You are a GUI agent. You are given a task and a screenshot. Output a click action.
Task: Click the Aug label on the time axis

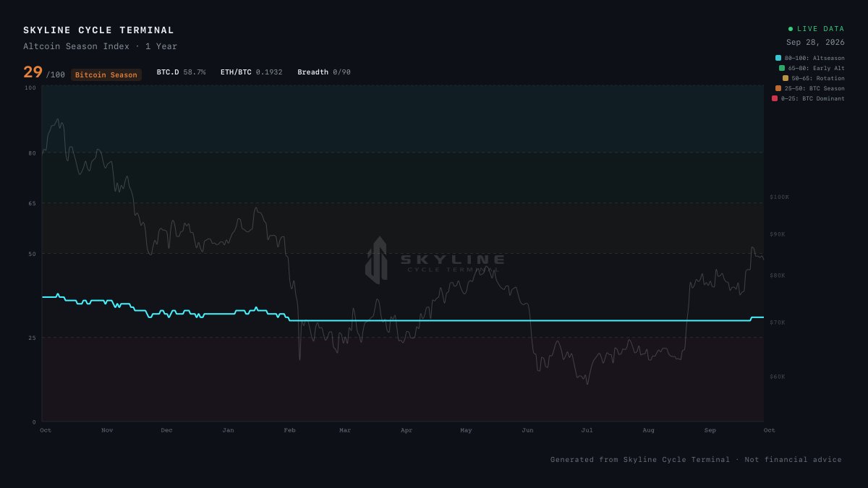[x=648, y=430]
